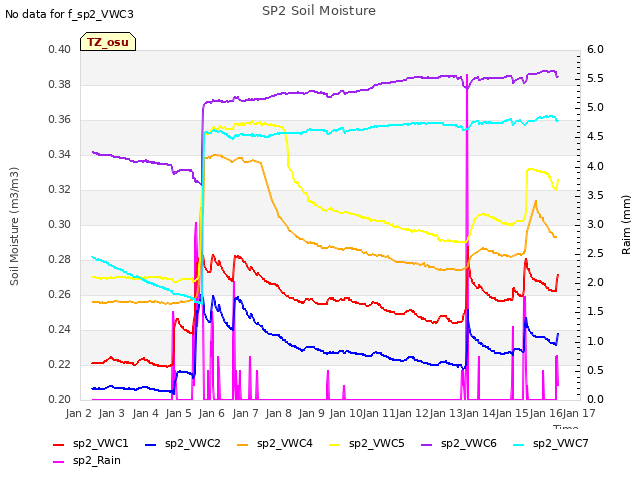640x480 pixels.
Task: Click the Raim (mm) right axis label
Action: pos(626,225)
